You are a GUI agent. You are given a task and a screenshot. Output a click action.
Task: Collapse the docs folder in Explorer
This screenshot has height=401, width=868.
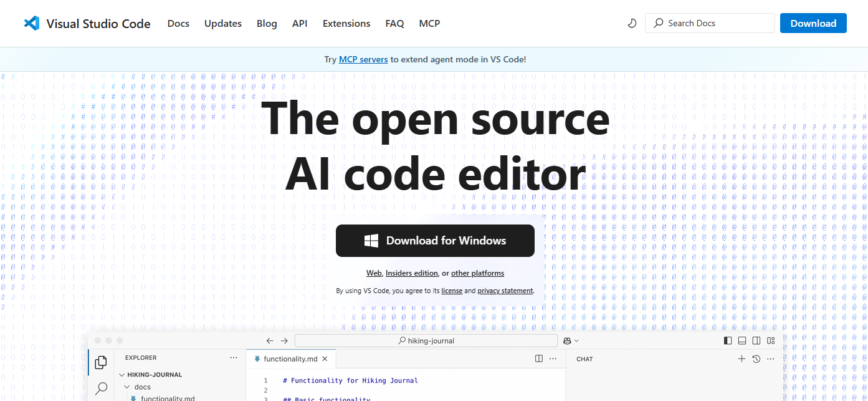(126, 387)
